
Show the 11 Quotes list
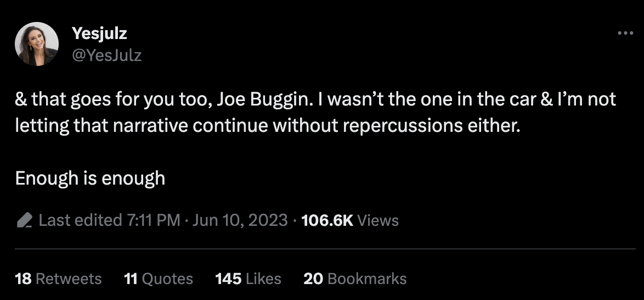[159, 279]
